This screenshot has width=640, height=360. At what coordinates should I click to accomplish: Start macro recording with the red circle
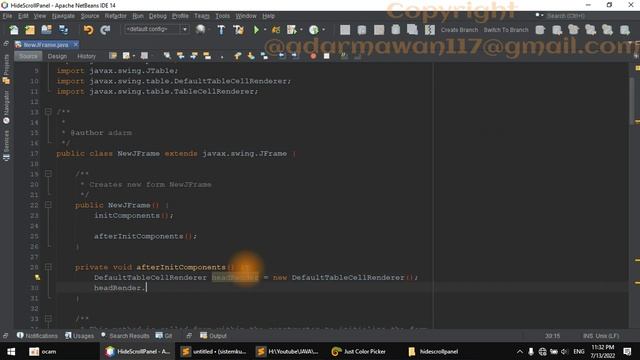(x=313, y=56)
